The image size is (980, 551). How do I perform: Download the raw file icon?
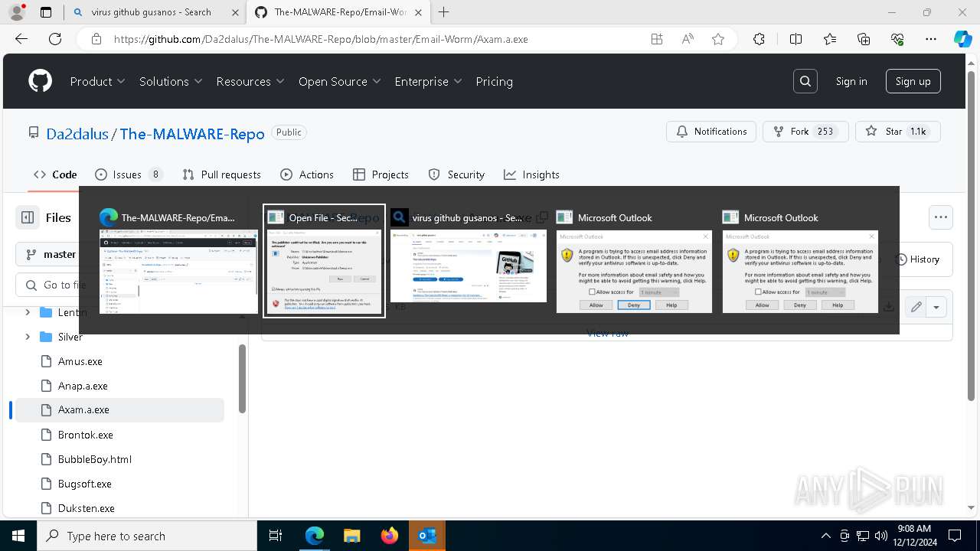click(x=888, y=307)
